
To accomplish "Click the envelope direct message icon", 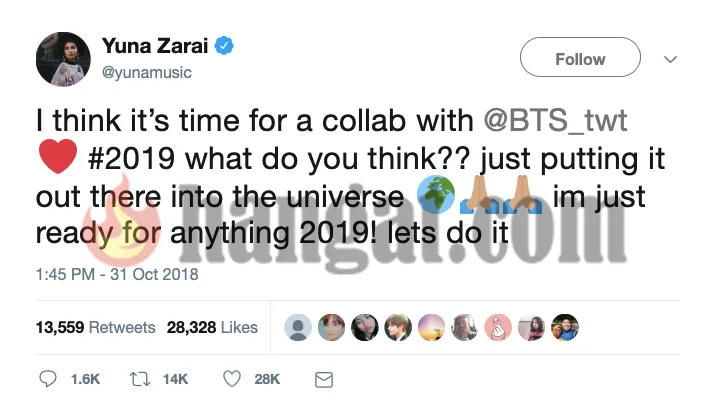I will (323, 380).
